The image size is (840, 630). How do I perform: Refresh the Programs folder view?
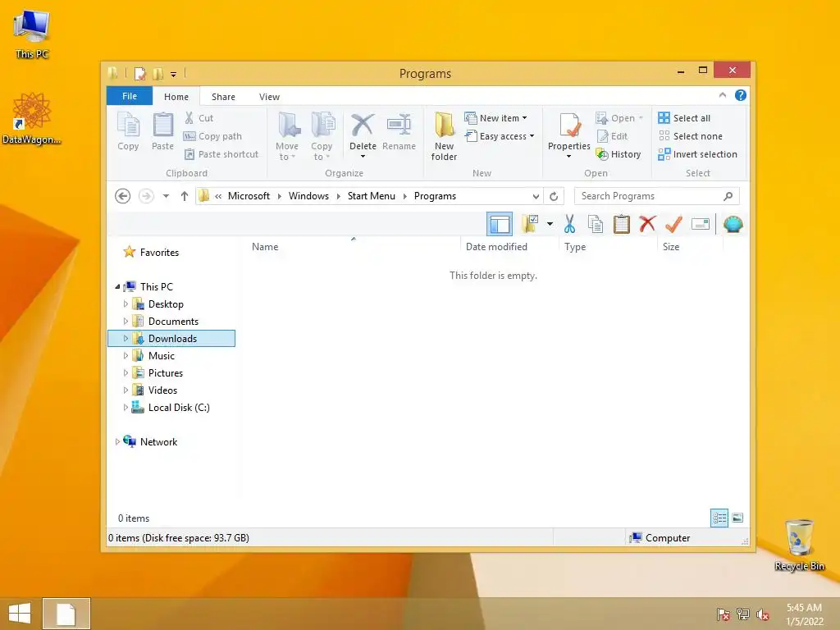pos(554,196)
